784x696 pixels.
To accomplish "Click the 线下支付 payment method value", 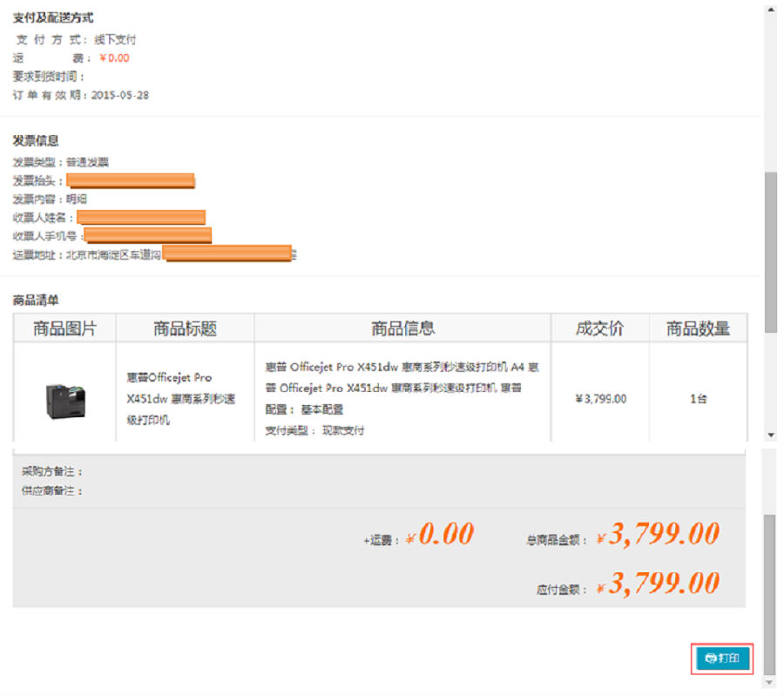I will tap(115, 39).
